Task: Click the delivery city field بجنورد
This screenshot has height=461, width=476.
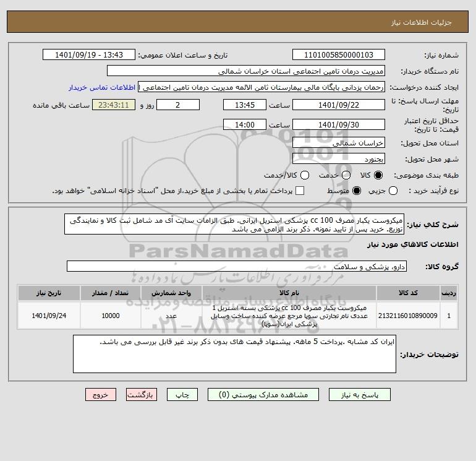Action: (x=339, y=158)
